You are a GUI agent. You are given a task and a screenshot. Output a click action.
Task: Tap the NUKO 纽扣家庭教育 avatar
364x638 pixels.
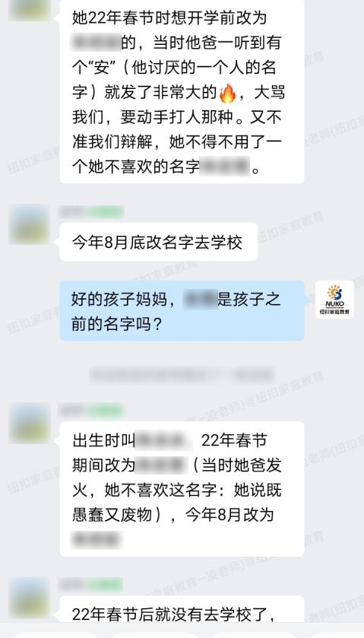tap(334, 300)
